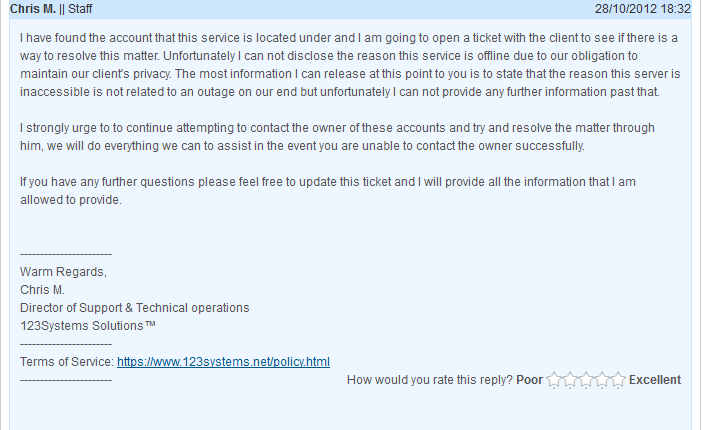Click the 'Warm Regards,' signature text

[63, 272]
